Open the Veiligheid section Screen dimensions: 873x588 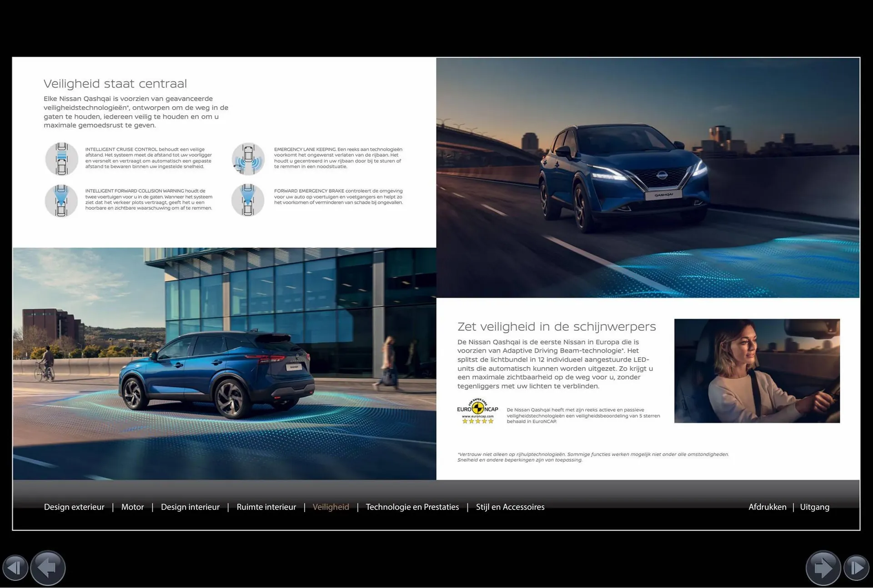click(x=331, y=507)
